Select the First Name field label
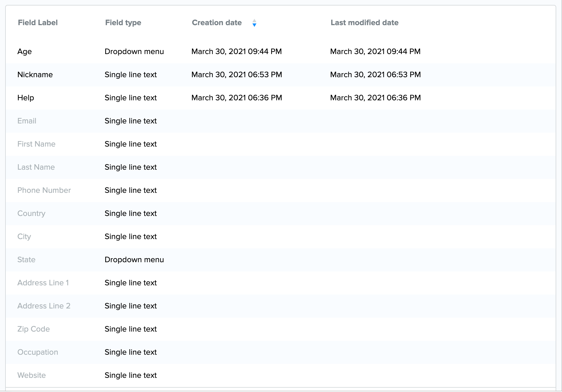 (36, 144)
